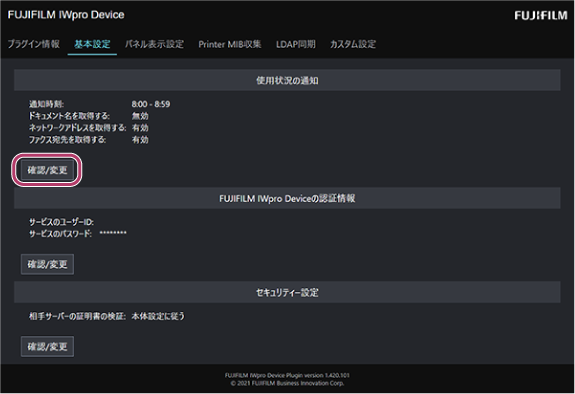Click the FUJIFILM logo in the header

(x=541, y=15)
